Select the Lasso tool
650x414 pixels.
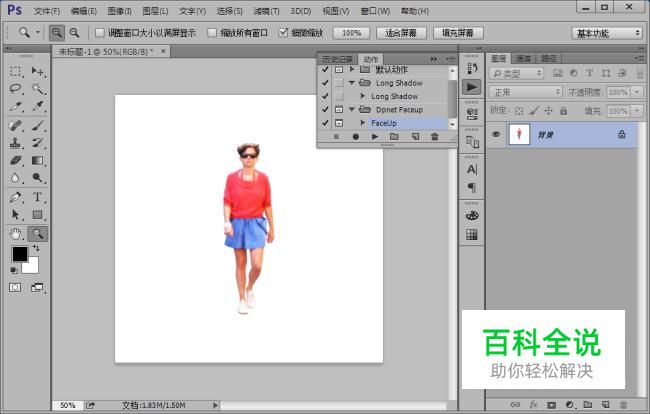(x=16, y=89)
